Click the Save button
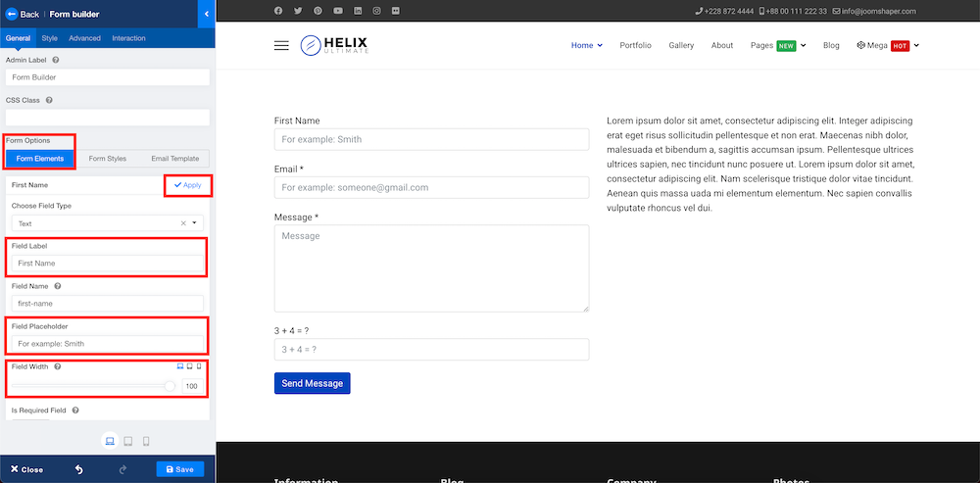The image size is (980, 483). [x=180, y=469]
